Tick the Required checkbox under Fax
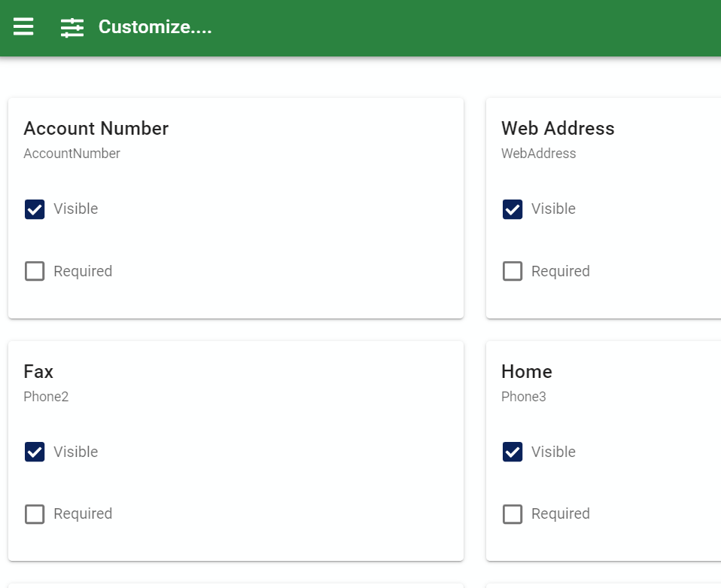 [35, 514]
